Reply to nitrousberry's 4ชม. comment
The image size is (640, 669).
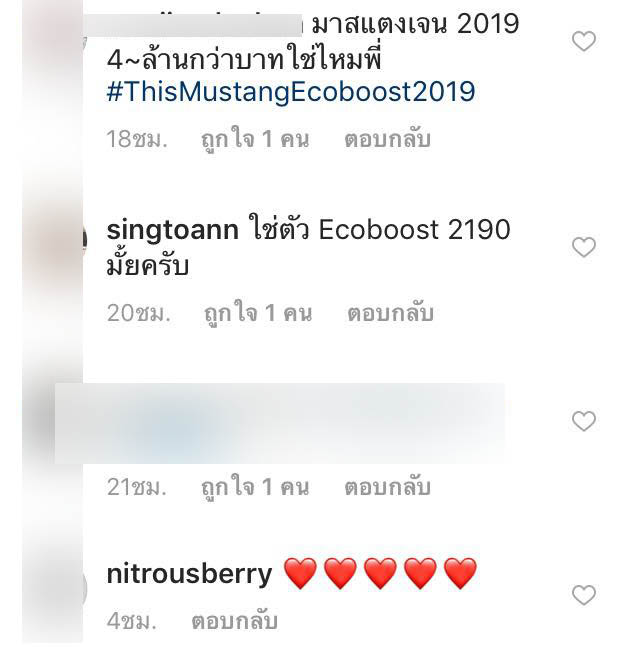pos(234,621)
